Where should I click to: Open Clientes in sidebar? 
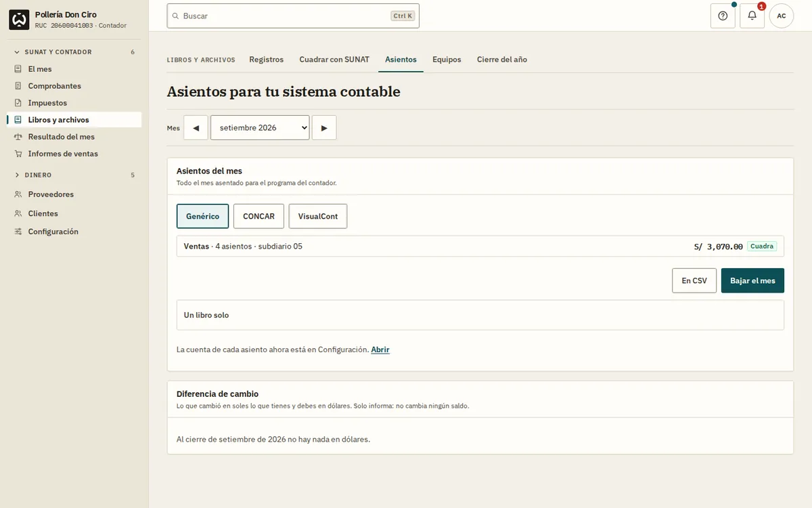pyautogui.click(x=74, y=213)
